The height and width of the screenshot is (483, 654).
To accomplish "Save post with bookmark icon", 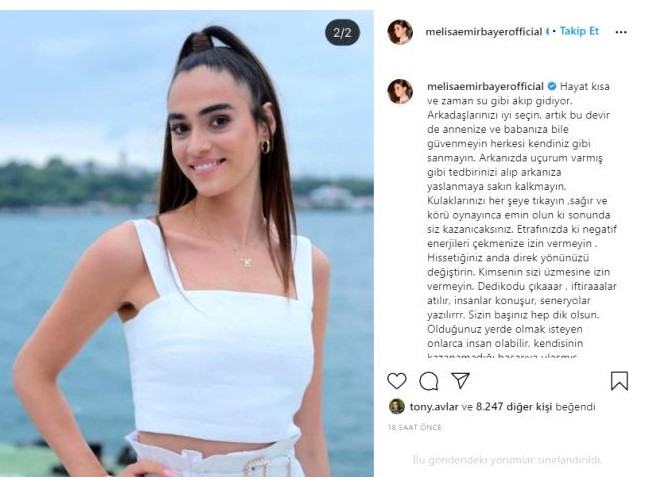I will click(x=619, y=381).
